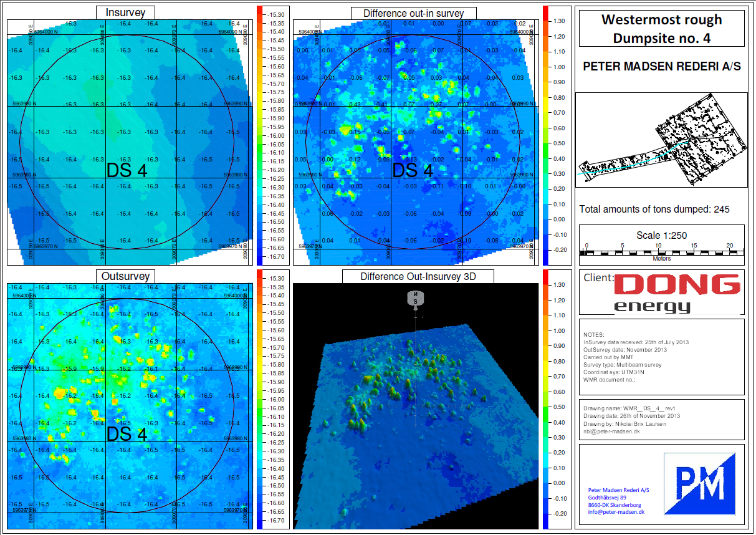Click the Survey type: Multibeam survey line
This screenshot has height=535, width=756.
point(623,365)
